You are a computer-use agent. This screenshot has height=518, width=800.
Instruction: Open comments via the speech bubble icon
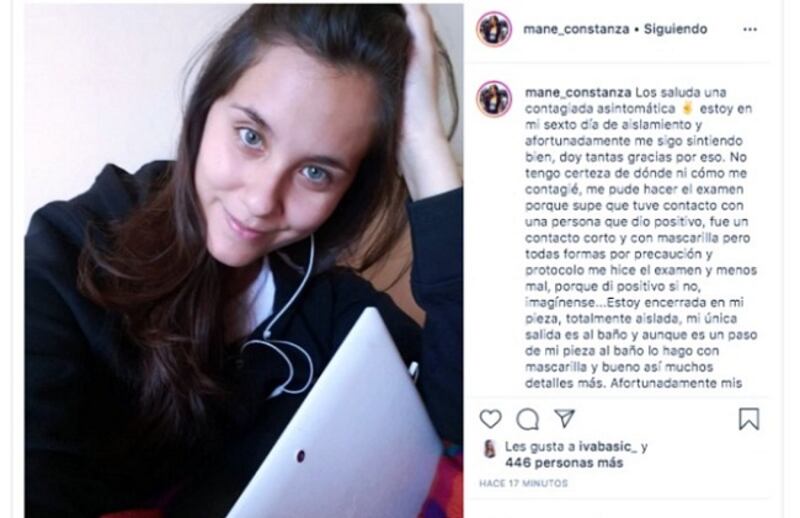pos(527,420)
